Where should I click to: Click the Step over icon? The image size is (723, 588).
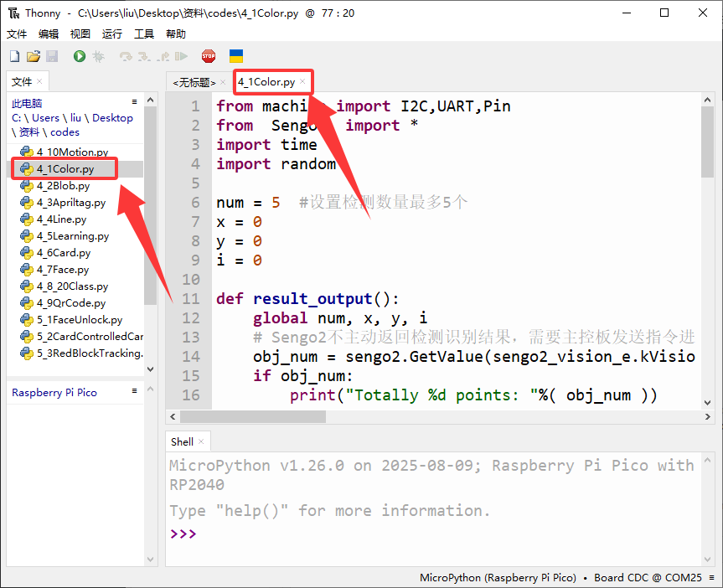tap(126, 56)
